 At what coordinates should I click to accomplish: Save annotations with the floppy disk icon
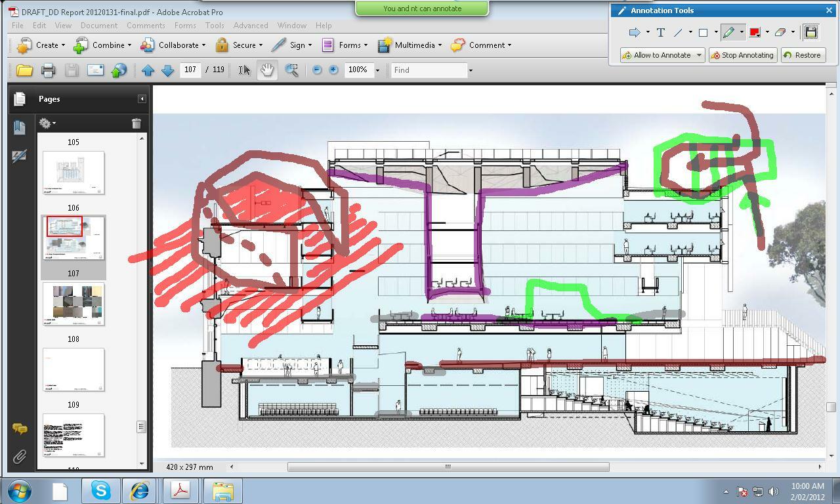click(810, 32)
